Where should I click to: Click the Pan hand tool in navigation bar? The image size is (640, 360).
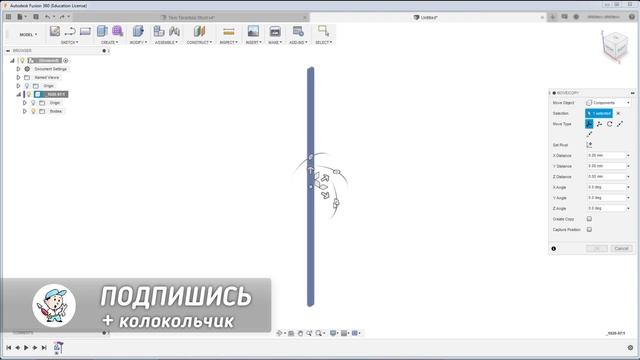tap(300, 333)
